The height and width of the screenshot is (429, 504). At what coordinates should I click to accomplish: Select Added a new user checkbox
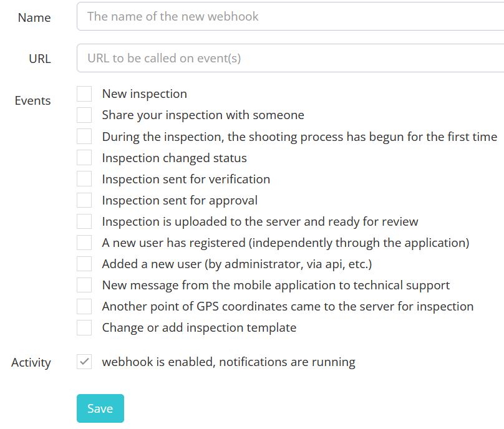[84, 264]
